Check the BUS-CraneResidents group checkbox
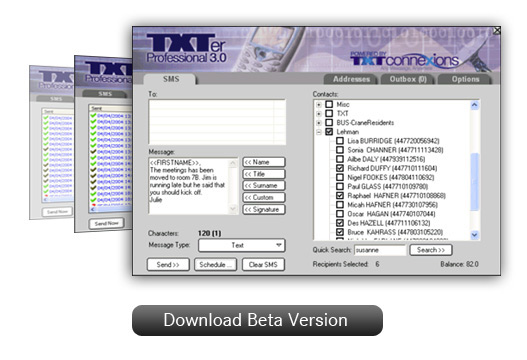The width and height of the screenshot is (527, 360). [x=329, y=122]
